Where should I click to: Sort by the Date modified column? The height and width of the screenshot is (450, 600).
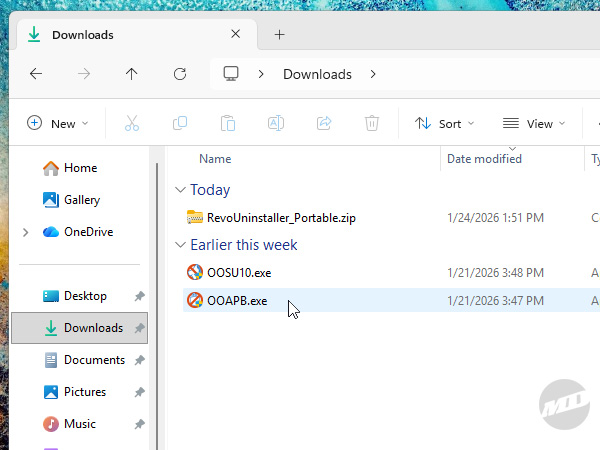(484, 158)
